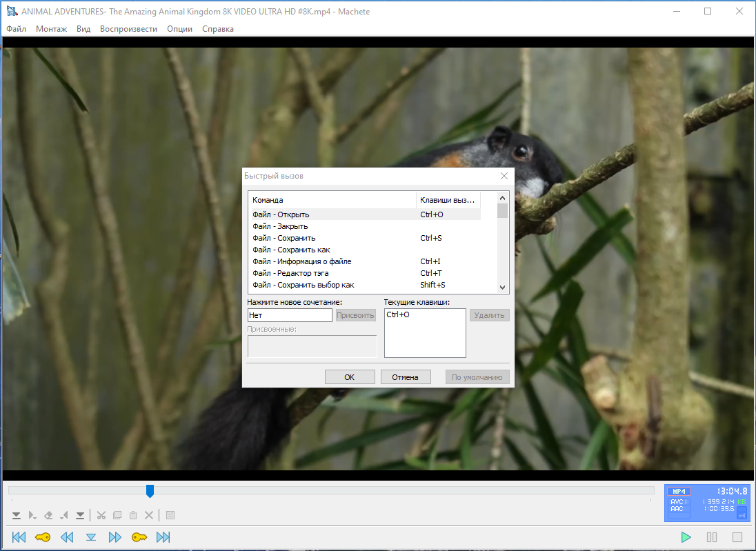Viewport: 756px width, 551px height.
Task: Step forward with double right arrows
Action: click(x=115, y=537)
